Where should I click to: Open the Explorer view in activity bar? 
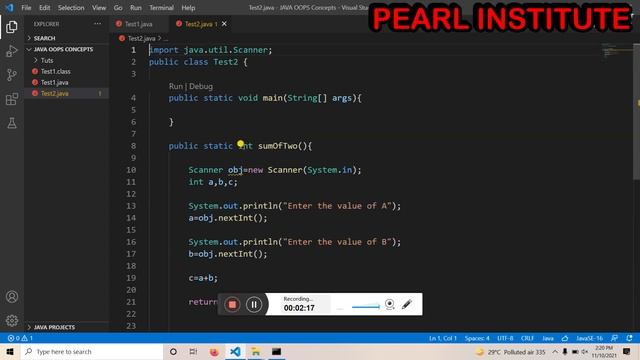point(12,27)
